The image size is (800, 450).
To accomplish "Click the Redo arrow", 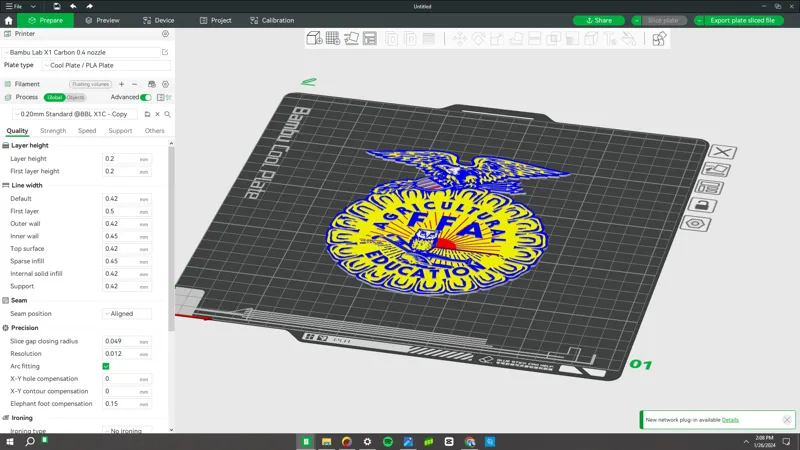I will (x=89, y=6).
